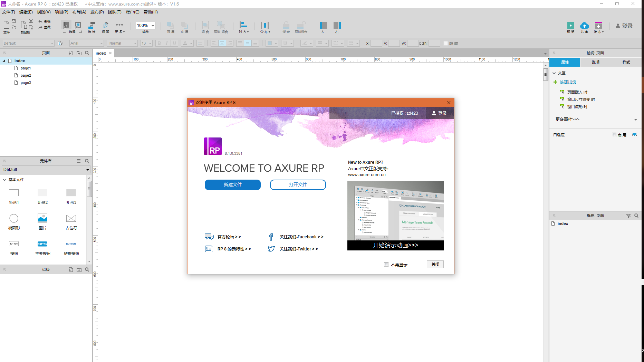Click the 添加用例 link

568,82
